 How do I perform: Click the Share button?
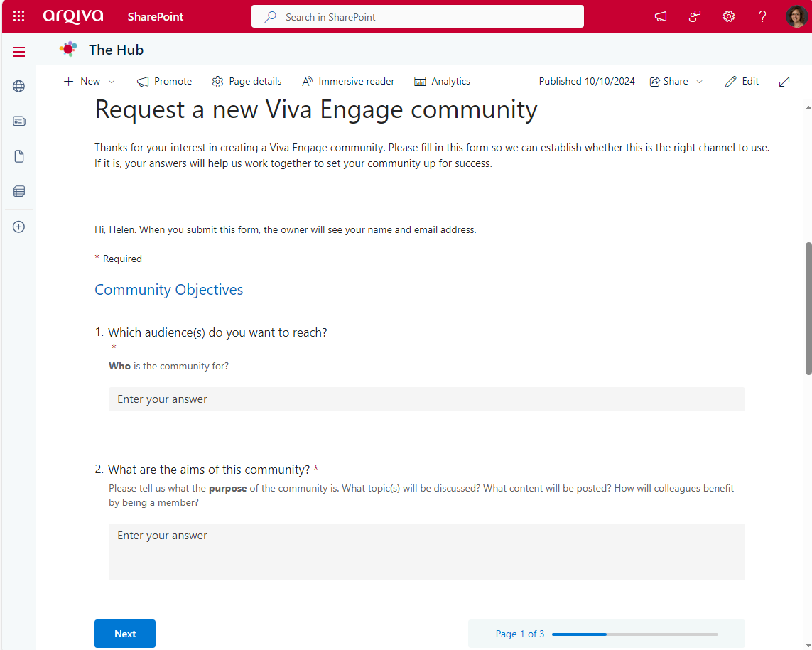tap(669, 81)
